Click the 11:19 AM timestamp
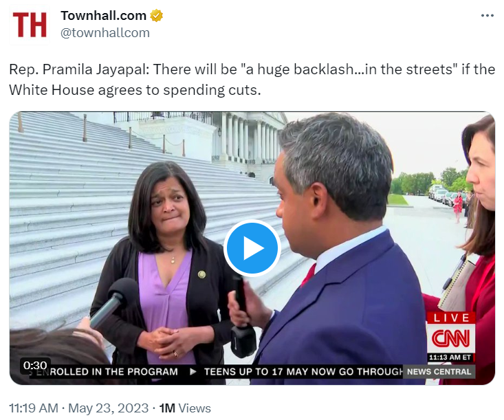The width and height of the screenshot is (504, 420). click(34, 408)
